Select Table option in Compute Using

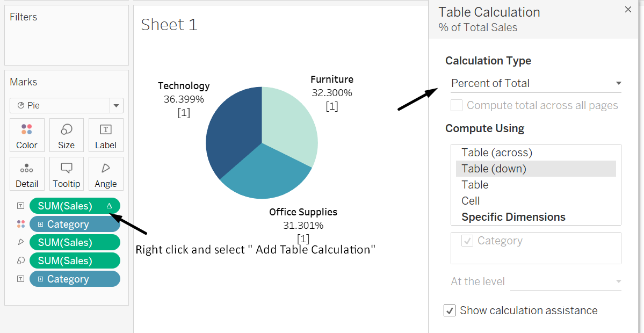point(475,185)
